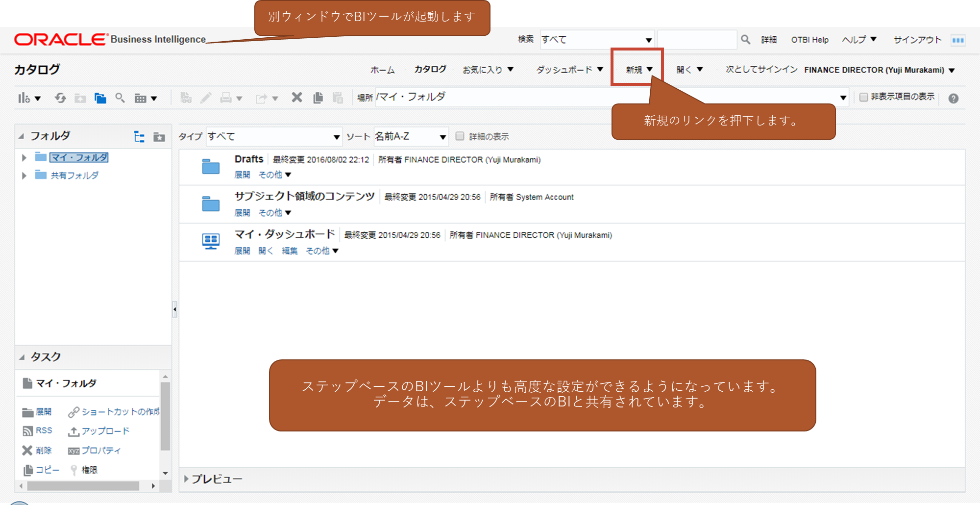980x505 pixels.
Task: Open the 新規 menu
Action: pyautogui.click(x=639, y=70)
